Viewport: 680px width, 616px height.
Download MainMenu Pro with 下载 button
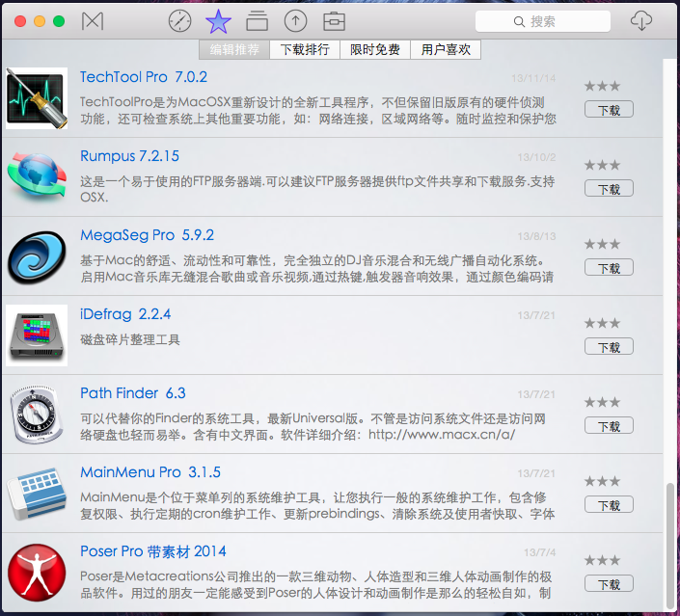pos(609,504)
